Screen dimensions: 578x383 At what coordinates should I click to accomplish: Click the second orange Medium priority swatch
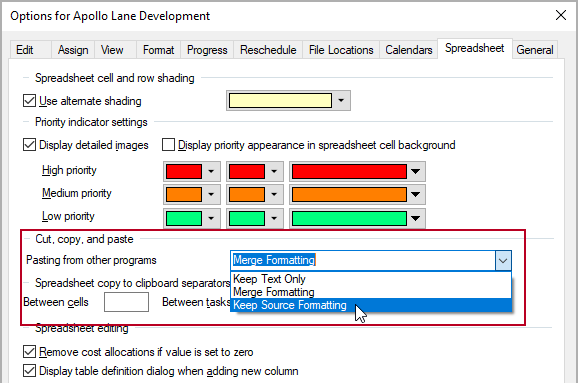tap(247, 194)
